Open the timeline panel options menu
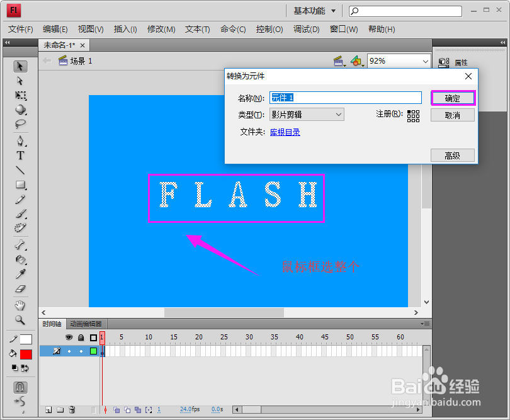 [x=425, y=324]
